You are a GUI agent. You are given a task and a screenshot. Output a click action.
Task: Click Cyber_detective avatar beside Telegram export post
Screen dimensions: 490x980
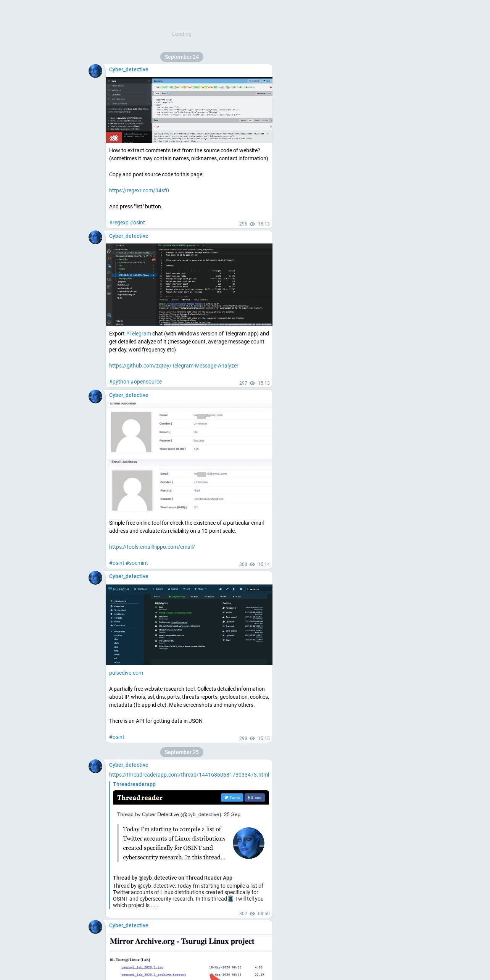(95, 237)
